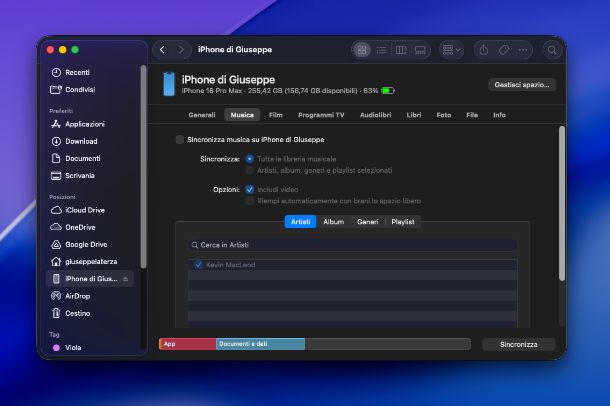Click the Sincronizza button
The width and height of the screenshot is (610, 406).
(x=518, y=344)
